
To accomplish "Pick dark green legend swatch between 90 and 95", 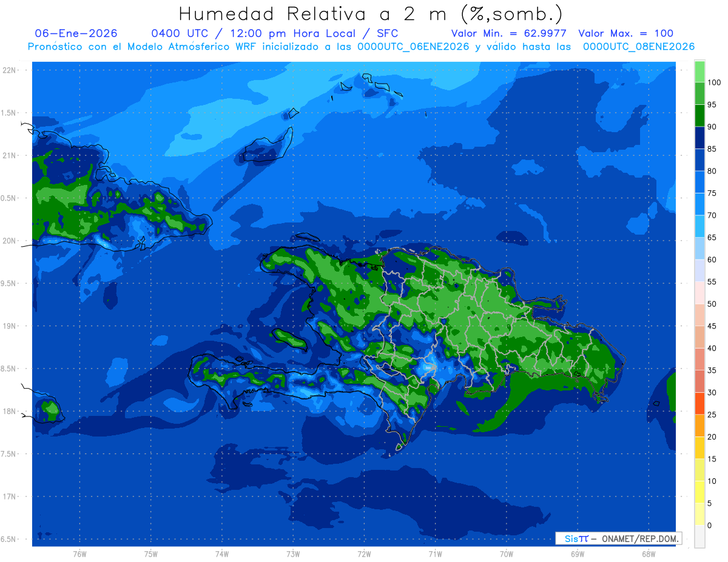I will (x=699, y=116).
